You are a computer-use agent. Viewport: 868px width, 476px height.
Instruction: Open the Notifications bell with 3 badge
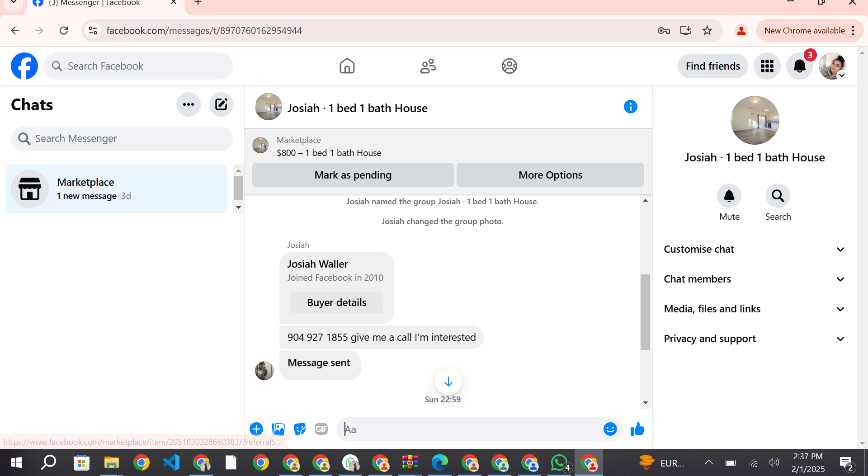[x=800, y=66]
